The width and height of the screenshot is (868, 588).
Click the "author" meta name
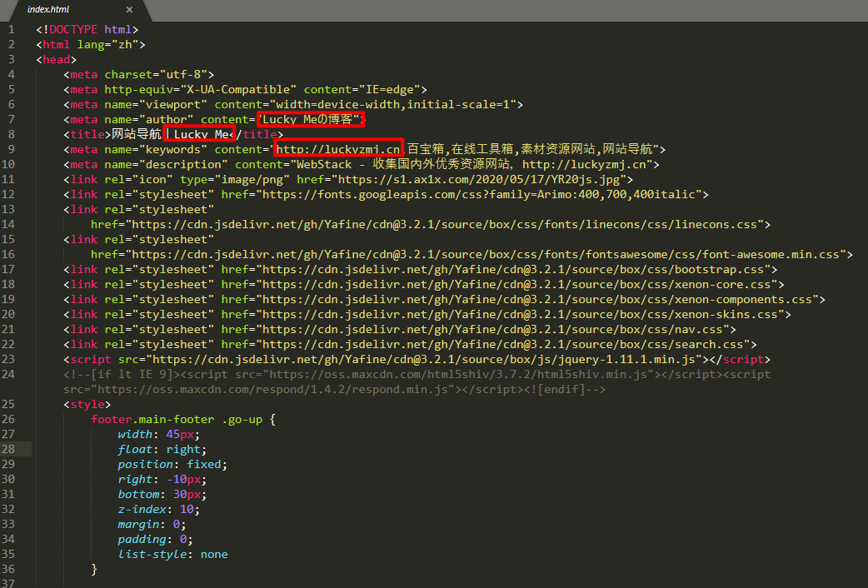(x=166, y=119)
